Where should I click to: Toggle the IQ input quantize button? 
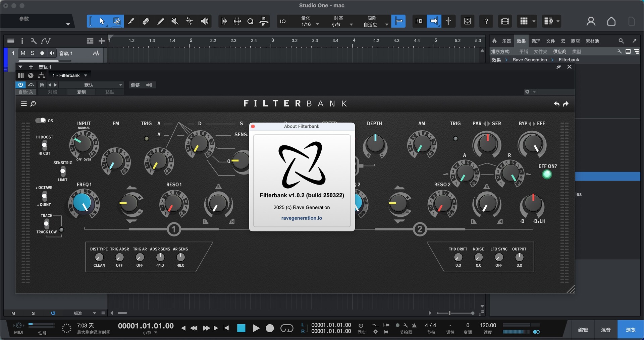tap(283, 21)
